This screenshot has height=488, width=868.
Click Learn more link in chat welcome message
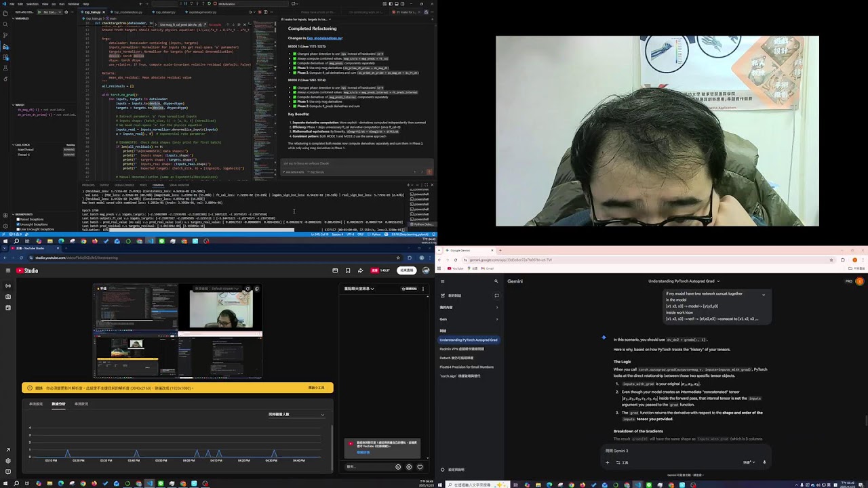point(365,452)
